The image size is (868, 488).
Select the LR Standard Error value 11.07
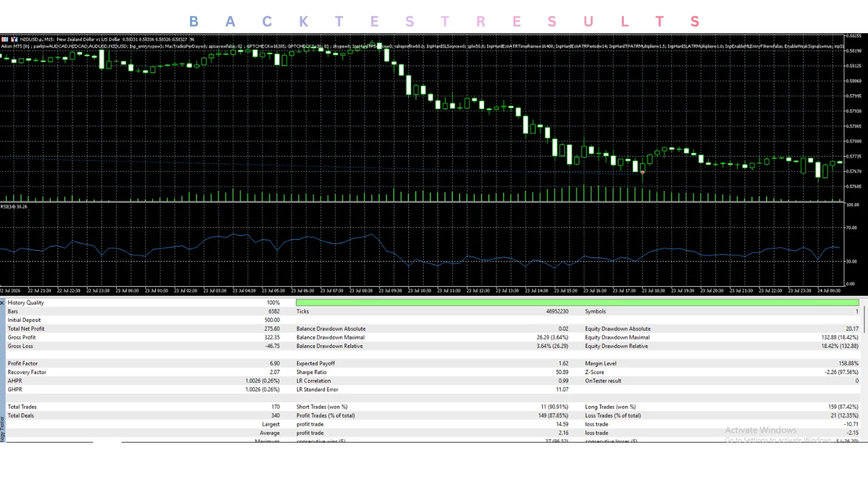[561, 390]
